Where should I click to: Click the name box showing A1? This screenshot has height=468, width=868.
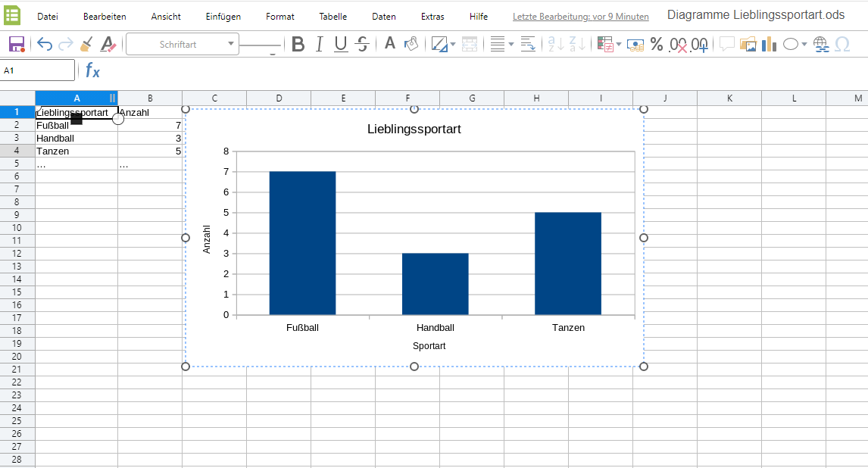37,70
